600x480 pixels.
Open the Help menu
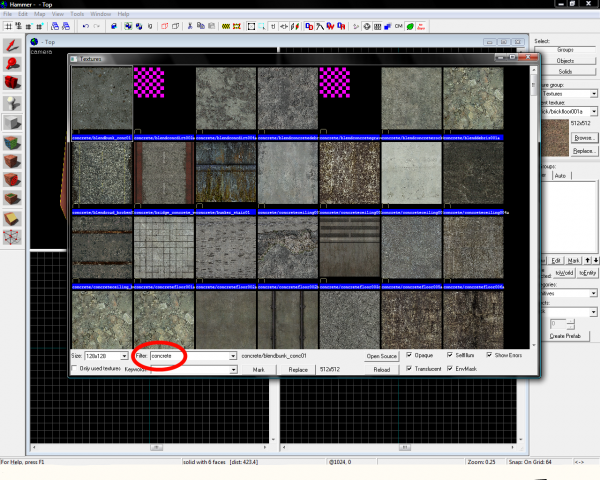click(123, 14)
